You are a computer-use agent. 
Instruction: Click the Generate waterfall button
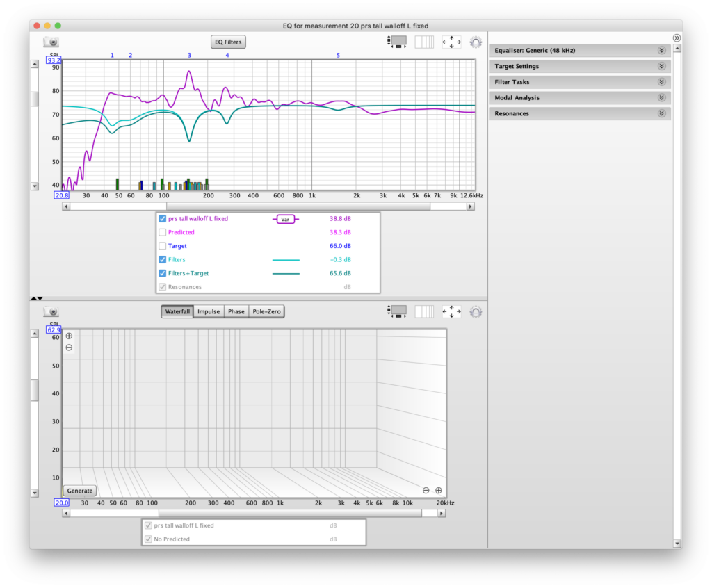tap(80, 491)
